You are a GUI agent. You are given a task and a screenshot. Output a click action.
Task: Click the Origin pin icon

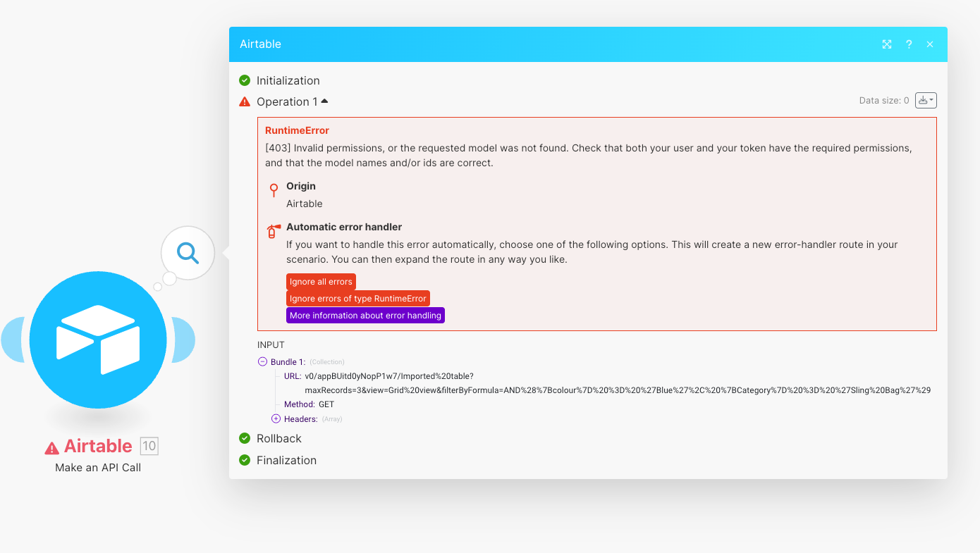pos(274,189)
